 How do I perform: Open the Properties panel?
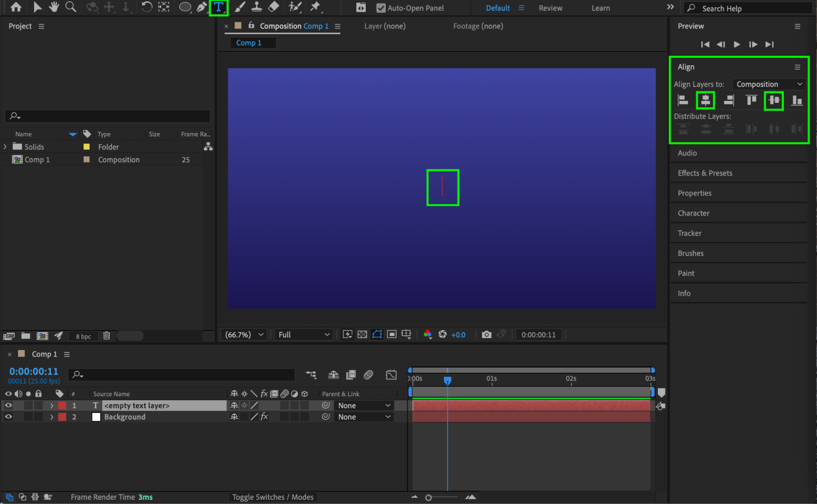pyautogui.click(x=694, y=193)
